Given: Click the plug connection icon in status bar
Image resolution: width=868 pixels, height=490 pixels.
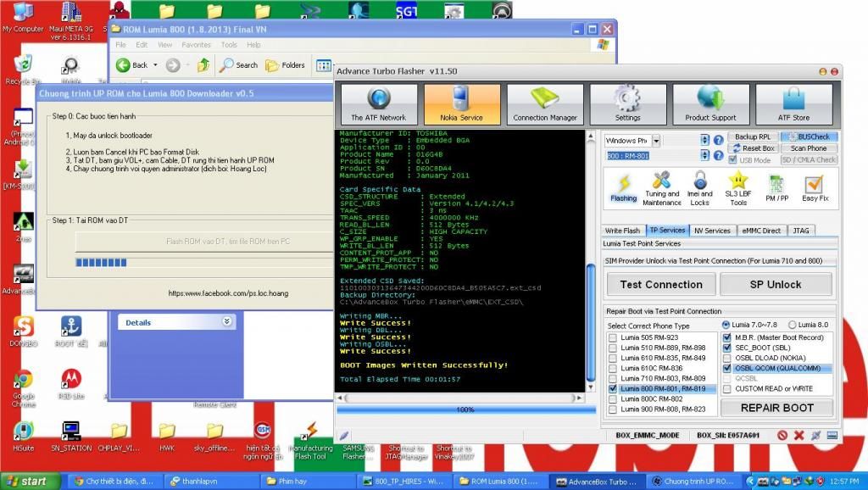Looking at the screenshot, I should point(815,435).
